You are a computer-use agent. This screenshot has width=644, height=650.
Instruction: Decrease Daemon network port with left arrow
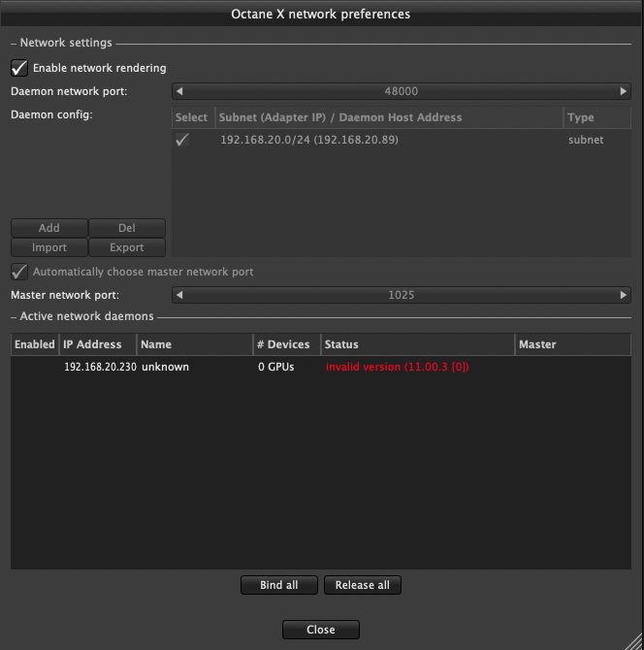point(179,91)
